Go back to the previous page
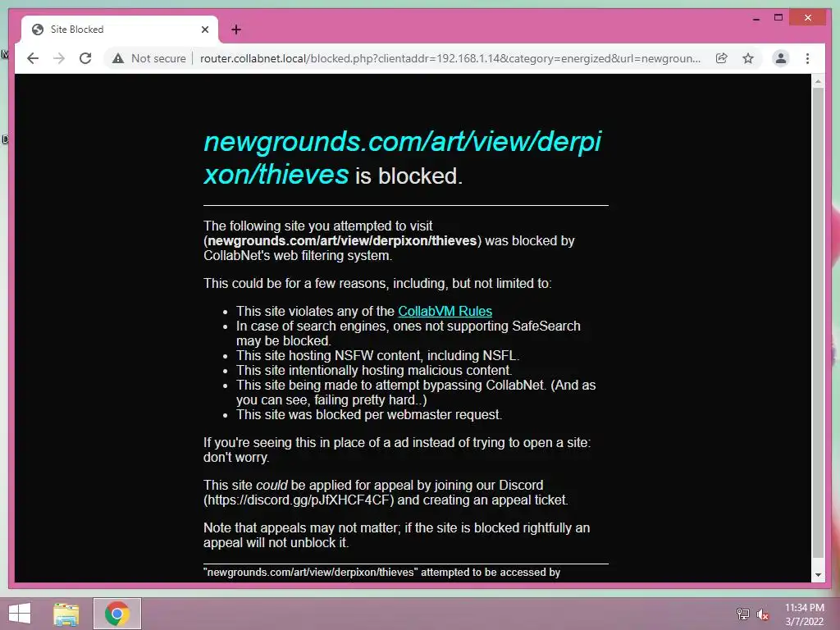Viewport: 840px width, 630px height. coord(33,58)
